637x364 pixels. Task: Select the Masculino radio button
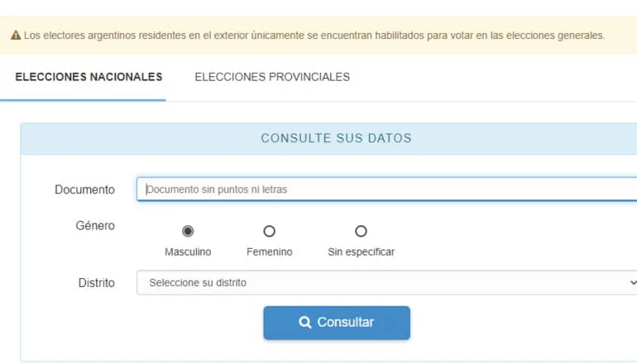(x=188, y=231)
